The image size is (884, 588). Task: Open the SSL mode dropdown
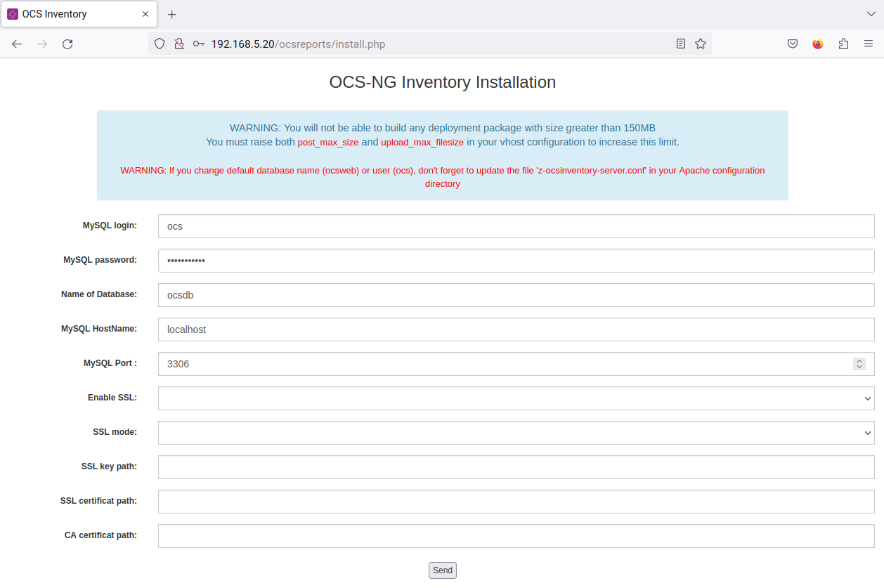click(x=516, y=433)
